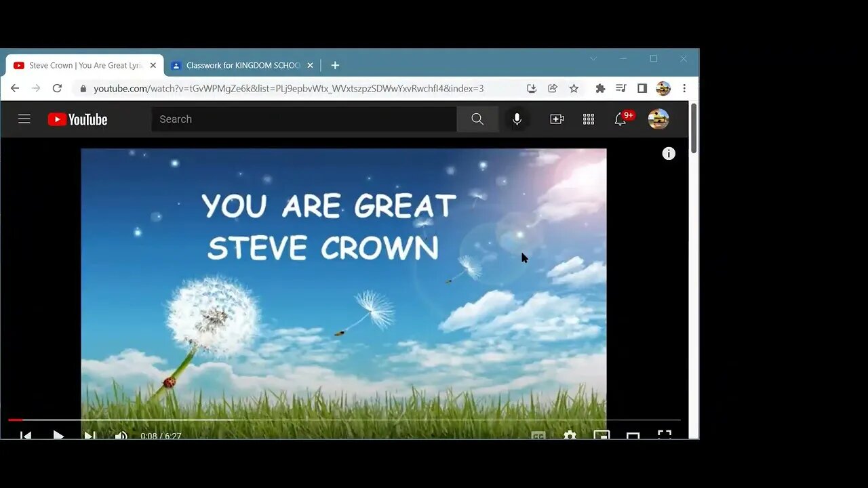Click the page vertical scrollbar

coord(694,129)
